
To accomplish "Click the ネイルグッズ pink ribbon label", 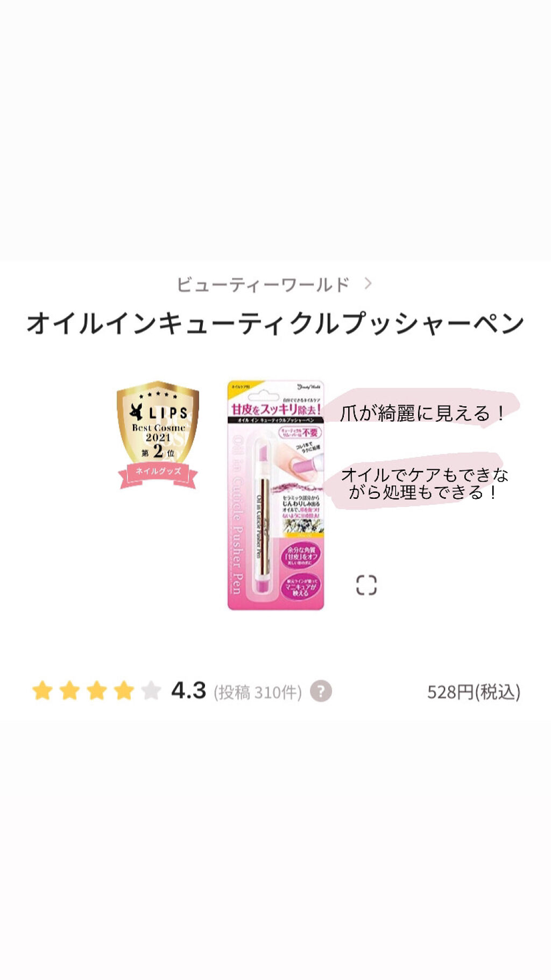I will click(158, 473).
